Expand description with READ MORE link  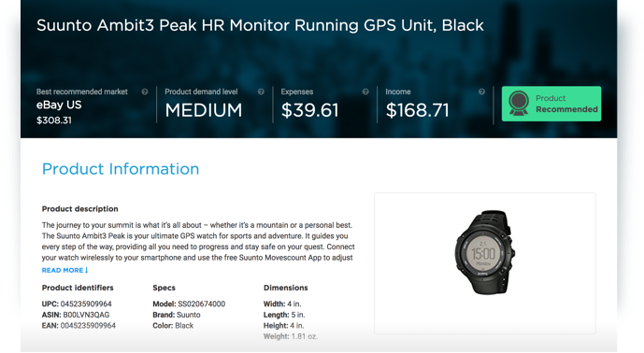coord(64,270)
